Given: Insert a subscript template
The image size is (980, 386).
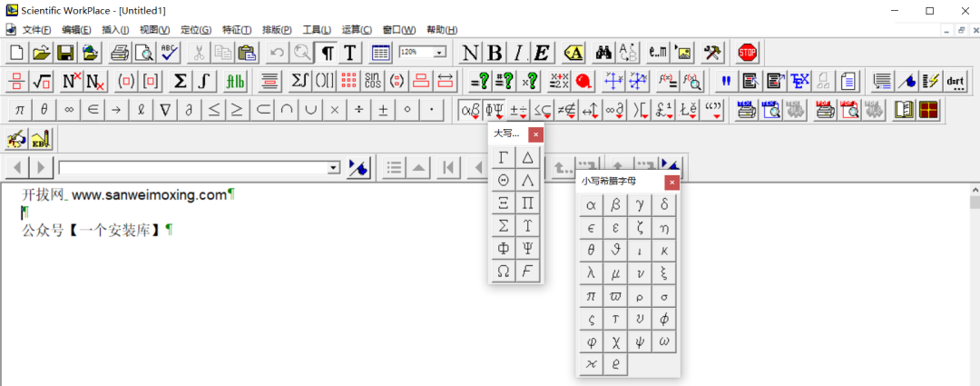Looking at the screenshot, I should click(x=95, y=81).
